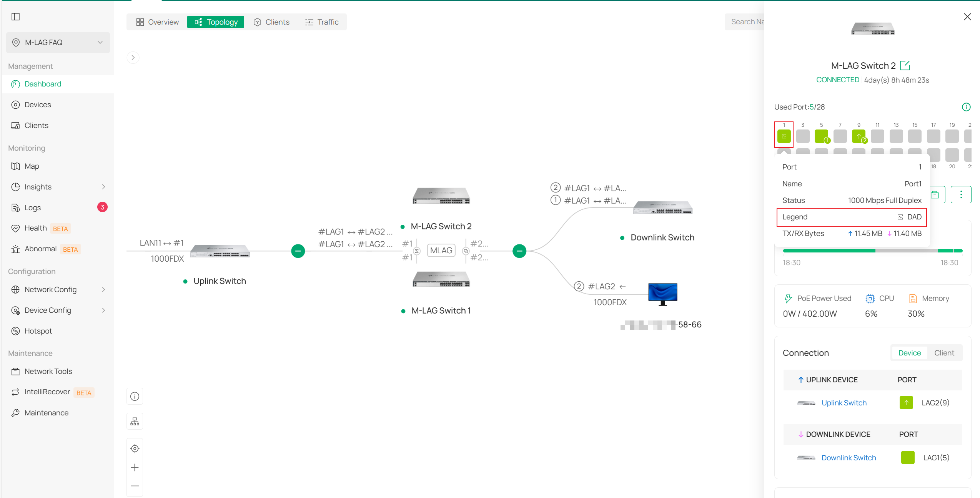Open the Clients tab in the topology header
This screenshot has width=980, height=498.
coord(271,22)
